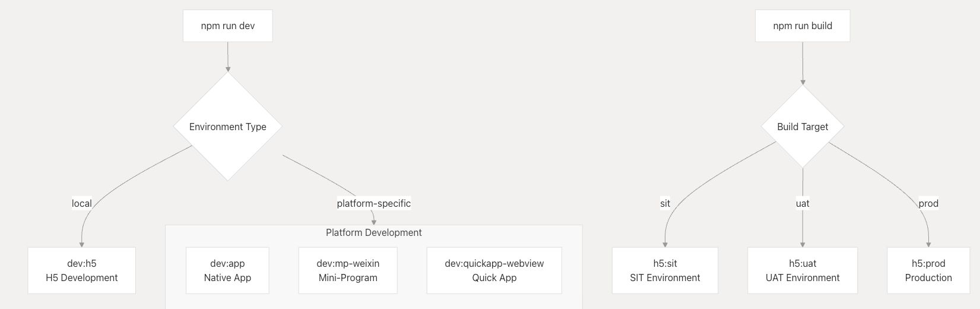The image size is (980, 309).
Task: Select the h5:prod Production node
Action: 928,270
